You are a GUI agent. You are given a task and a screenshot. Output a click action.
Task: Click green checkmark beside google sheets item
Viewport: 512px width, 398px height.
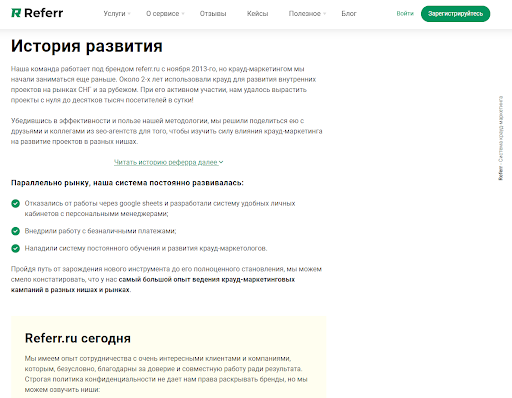15,203
